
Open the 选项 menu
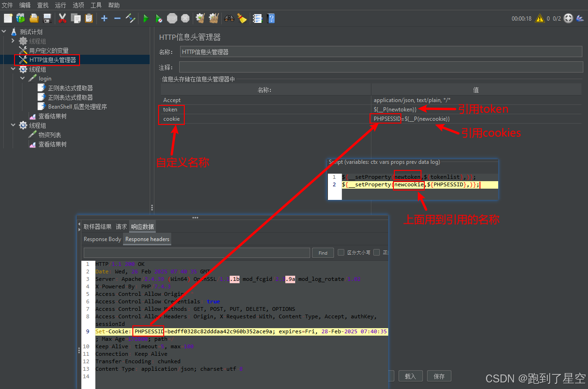[78, 5]
